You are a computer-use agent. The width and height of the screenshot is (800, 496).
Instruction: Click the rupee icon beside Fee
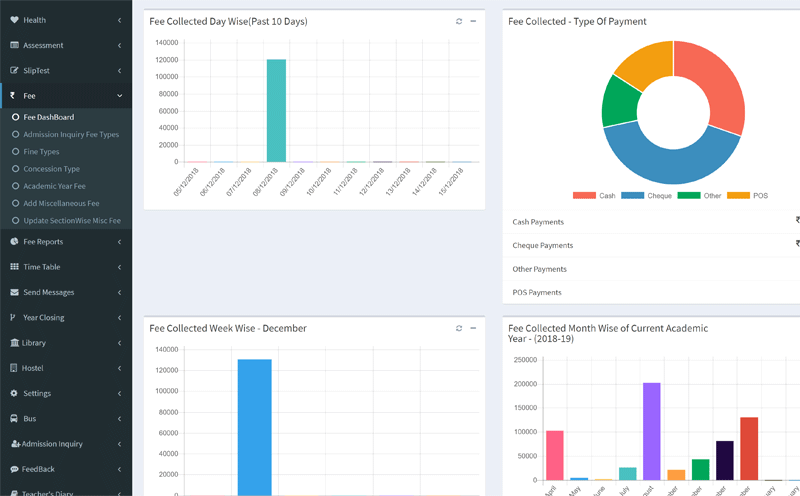coord(13,95)
